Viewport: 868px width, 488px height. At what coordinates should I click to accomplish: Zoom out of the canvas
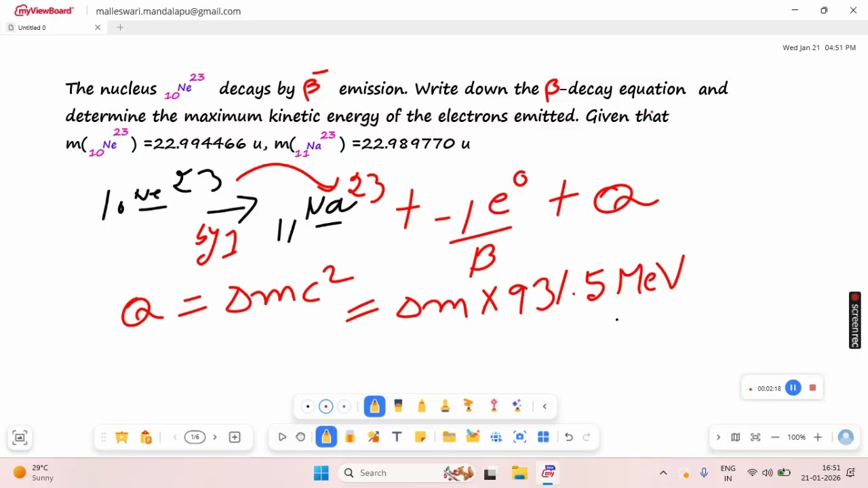coord(775,437)
